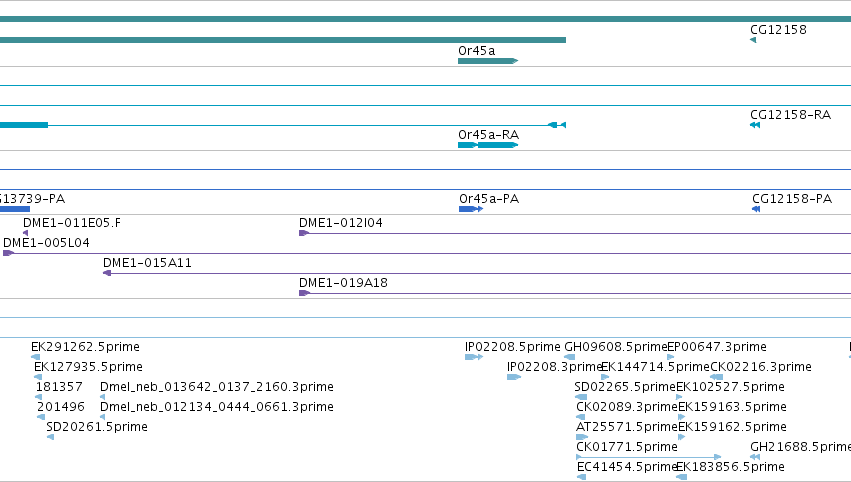Click the EK159163.5prime label

[x=733, y=407]
